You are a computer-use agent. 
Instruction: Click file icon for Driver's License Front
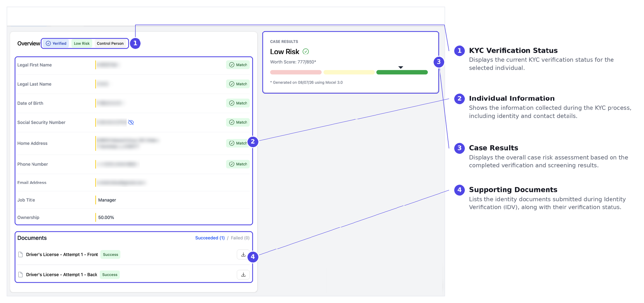click(20, 255)
